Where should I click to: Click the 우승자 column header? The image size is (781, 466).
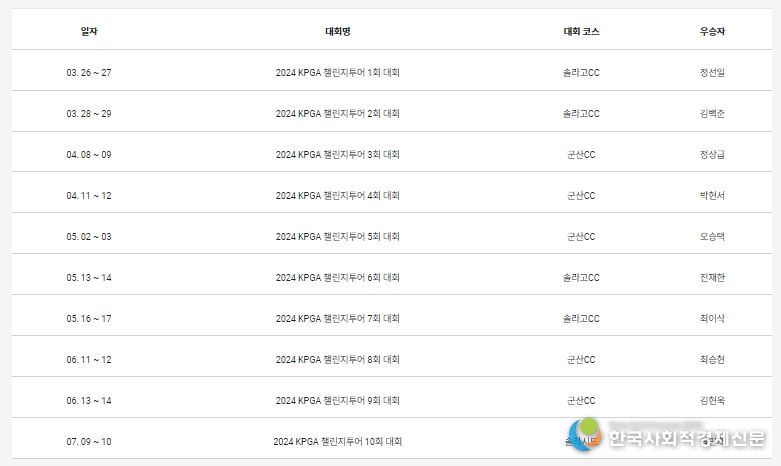(x=712, y=31)
